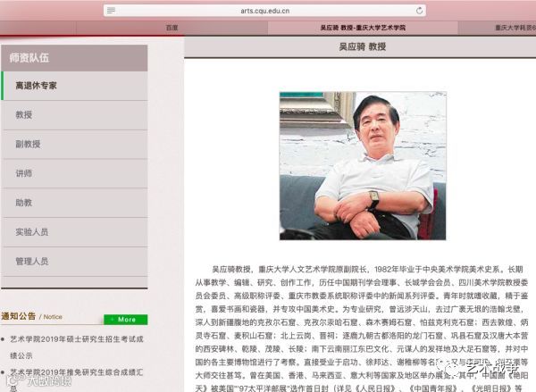
Task: Click the 吴应骑 教授 page title
Action: 363,46
